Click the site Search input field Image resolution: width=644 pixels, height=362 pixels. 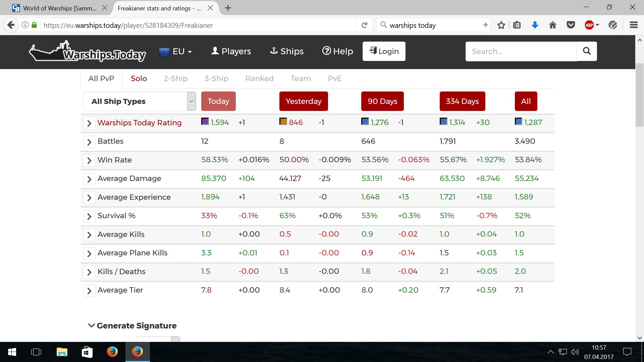click(x=521, y=51)
